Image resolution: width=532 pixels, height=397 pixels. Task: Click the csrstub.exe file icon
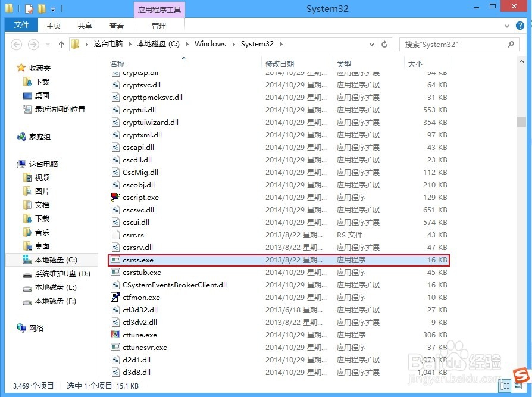pyautogui.click(x=115, y=272)
